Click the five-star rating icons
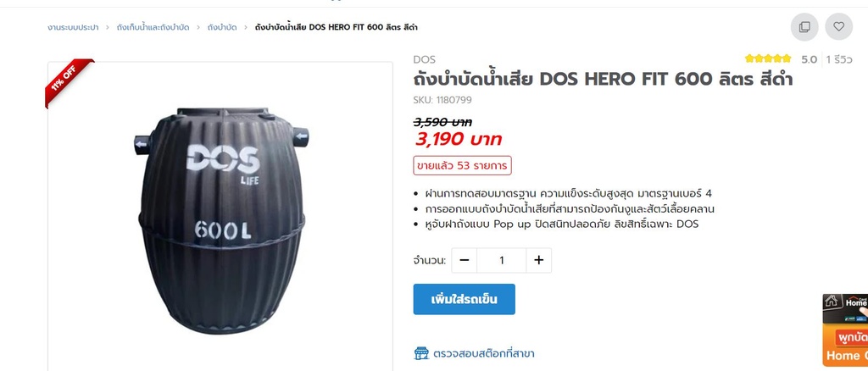 [x=768, y=58]
